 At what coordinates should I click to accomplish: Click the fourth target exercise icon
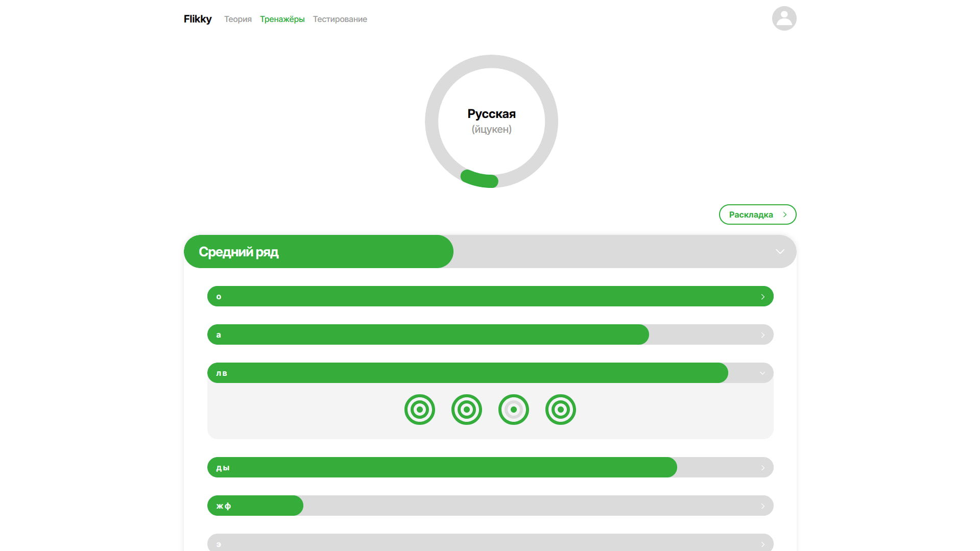(560, 410)
